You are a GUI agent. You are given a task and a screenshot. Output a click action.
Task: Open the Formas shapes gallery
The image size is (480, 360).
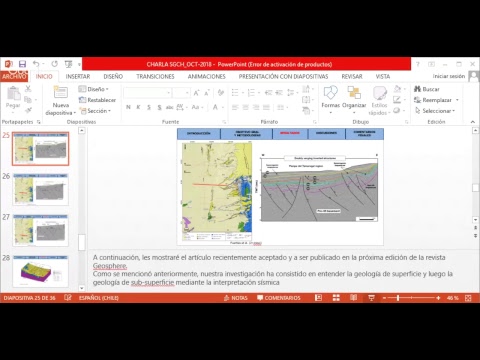point(330,100)
